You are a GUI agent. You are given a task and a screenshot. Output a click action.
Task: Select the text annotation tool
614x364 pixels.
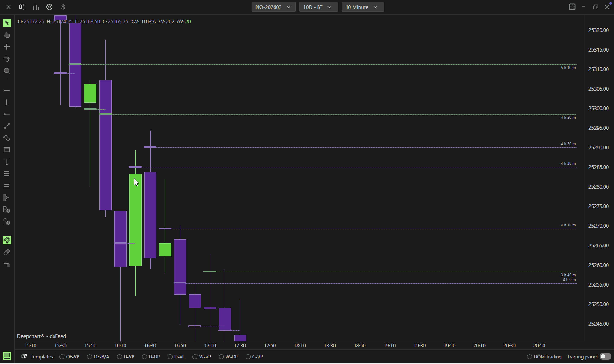pos(7,162)
